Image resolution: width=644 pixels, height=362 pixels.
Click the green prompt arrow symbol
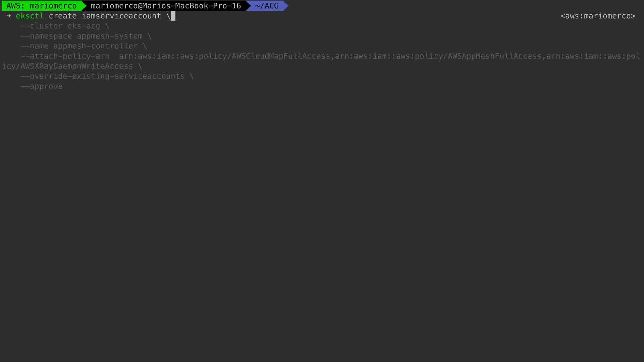pyautogui.click(x=9, y=16)
